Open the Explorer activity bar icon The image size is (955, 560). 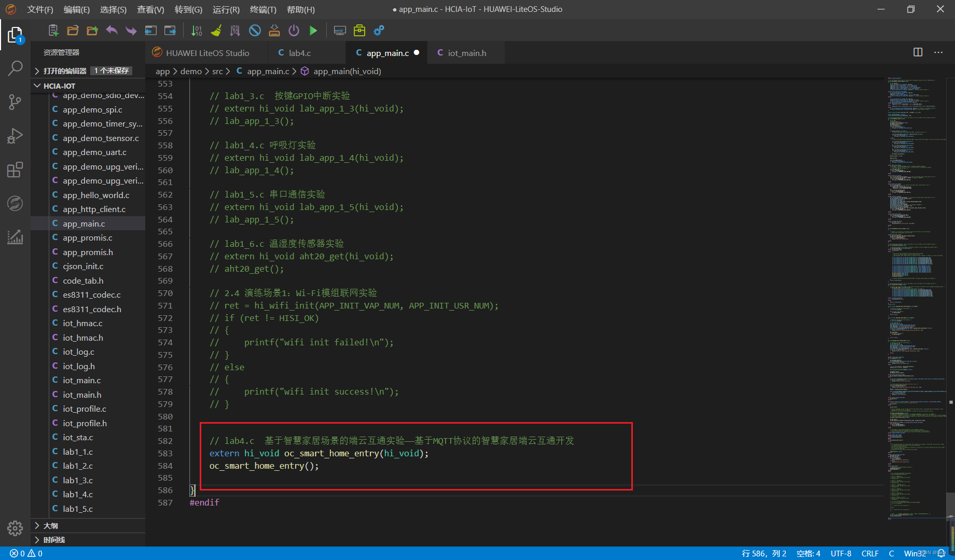[x=15, y=35]
